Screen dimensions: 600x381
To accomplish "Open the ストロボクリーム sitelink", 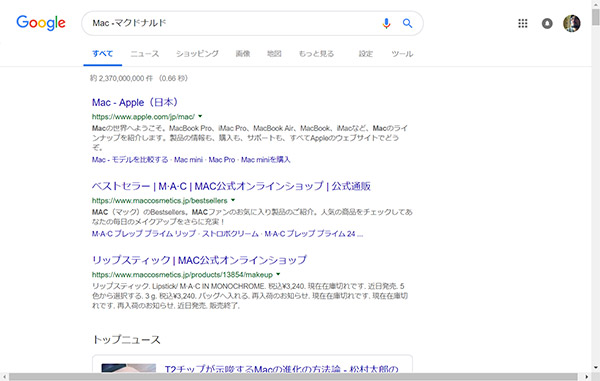I will (230, 233).
